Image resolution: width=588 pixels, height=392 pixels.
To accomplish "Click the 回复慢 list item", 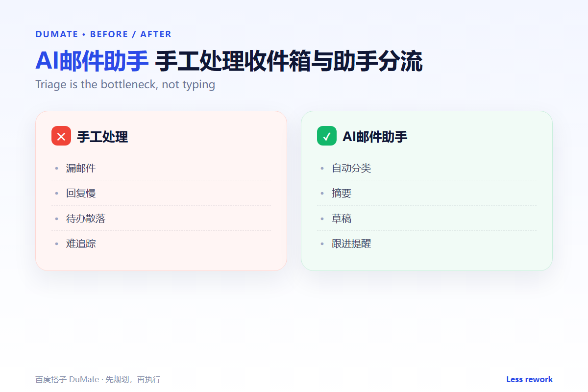I will point(161,193).
